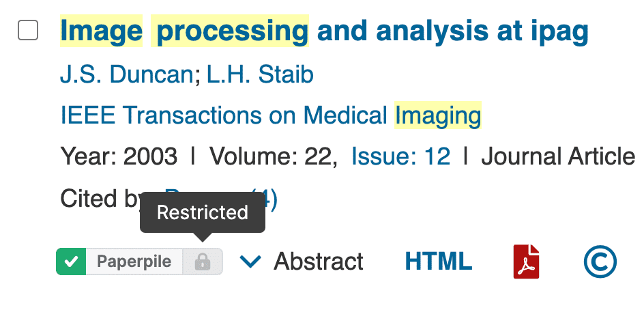Open the HTML full-text version
644x310 pixels.
(x=438, y=262)
